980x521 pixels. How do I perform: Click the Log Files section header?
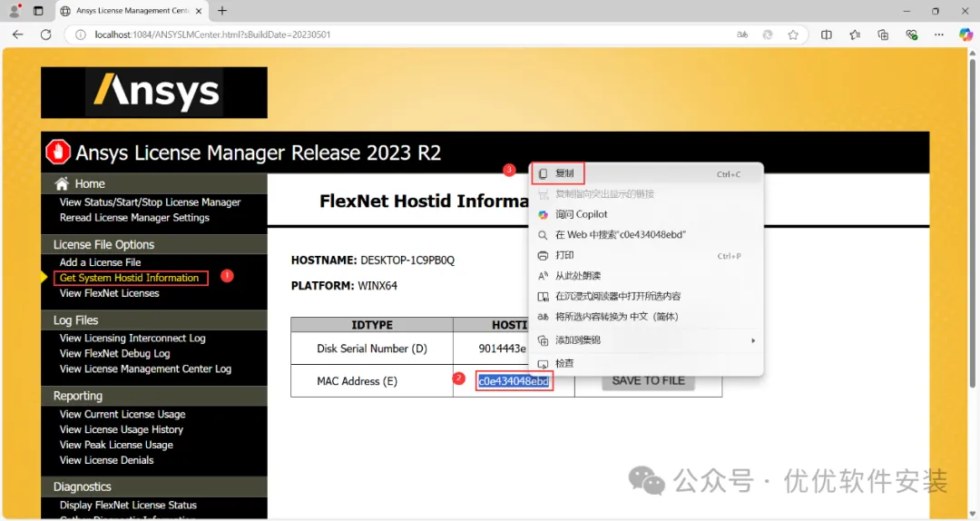point(153,320)
